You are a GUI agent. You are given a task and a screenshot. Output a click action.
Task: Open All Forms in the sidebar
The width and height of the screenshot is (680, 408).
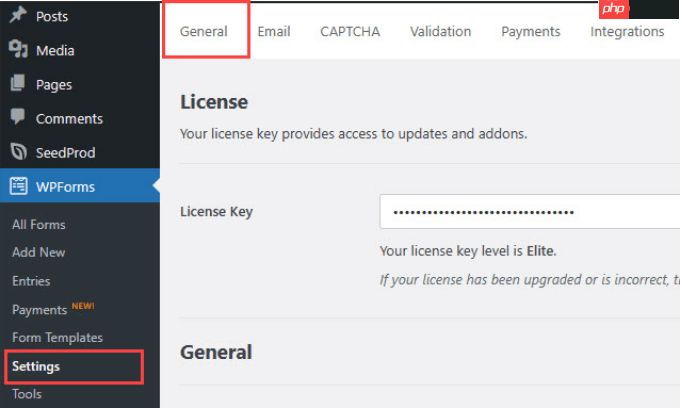(39, 225)
